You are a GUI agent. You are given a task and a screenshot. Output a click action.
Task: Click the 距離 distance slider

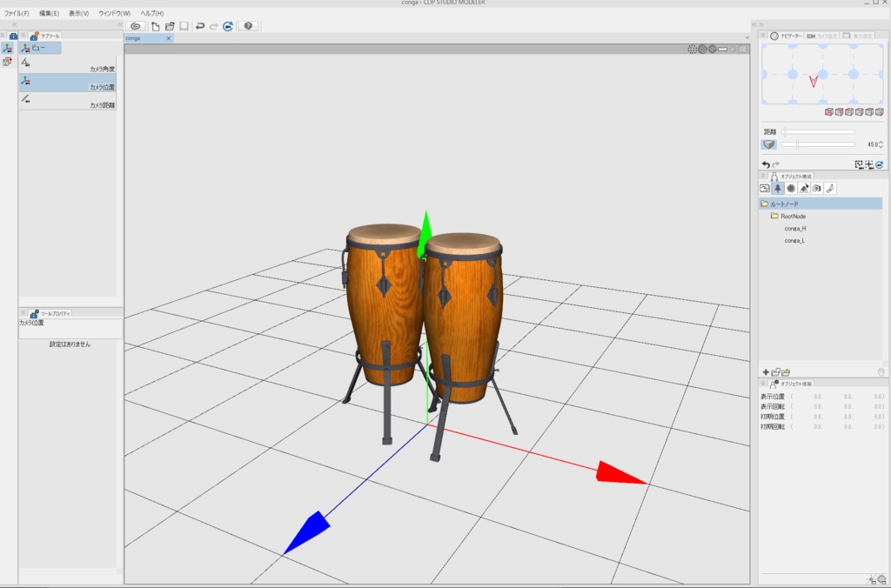pos(818,132)
